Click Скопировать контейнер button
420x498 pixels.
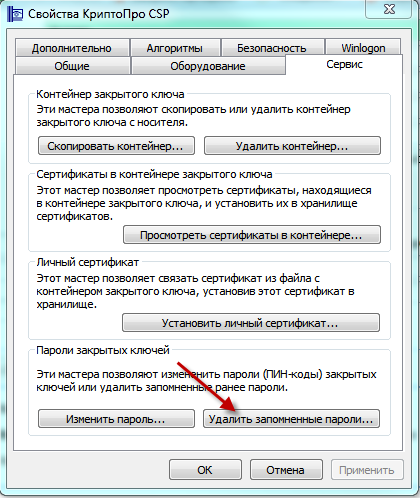(116, 146)
